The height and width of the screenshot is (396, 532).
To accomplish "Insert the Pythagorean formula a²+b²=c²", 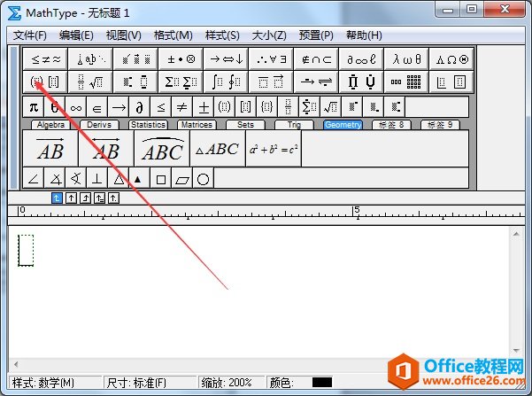I will click(274, 149).
